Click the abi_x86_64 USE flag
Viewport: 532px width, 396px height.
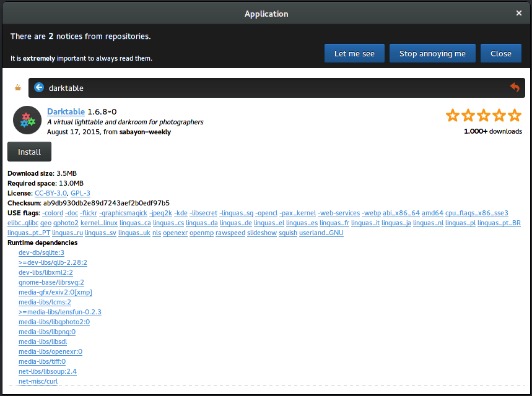[401, 213]
